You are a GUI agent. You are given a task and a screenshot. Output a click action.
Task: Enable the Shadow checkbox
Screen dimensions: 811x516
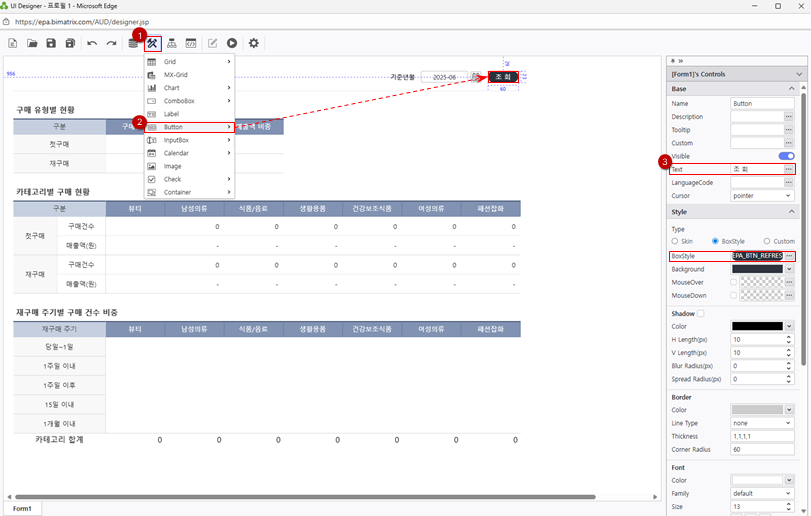coord(700,313)
